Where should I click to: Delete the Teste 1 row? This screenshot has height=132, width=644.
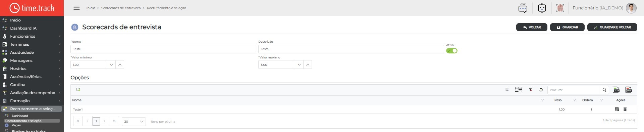point(625,109)
